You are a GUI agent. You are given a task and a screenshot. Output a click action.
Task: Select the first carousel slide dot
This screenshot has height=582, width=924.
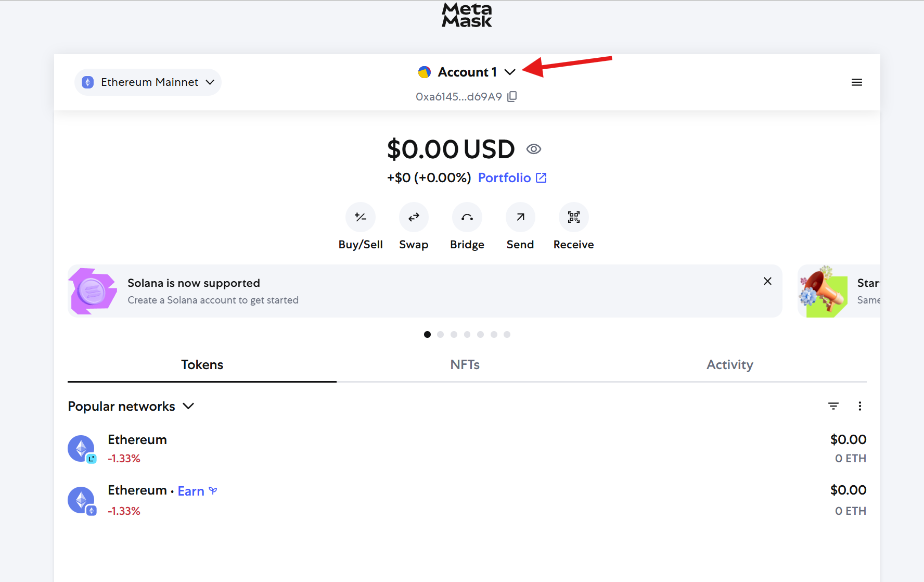[427, 334]
